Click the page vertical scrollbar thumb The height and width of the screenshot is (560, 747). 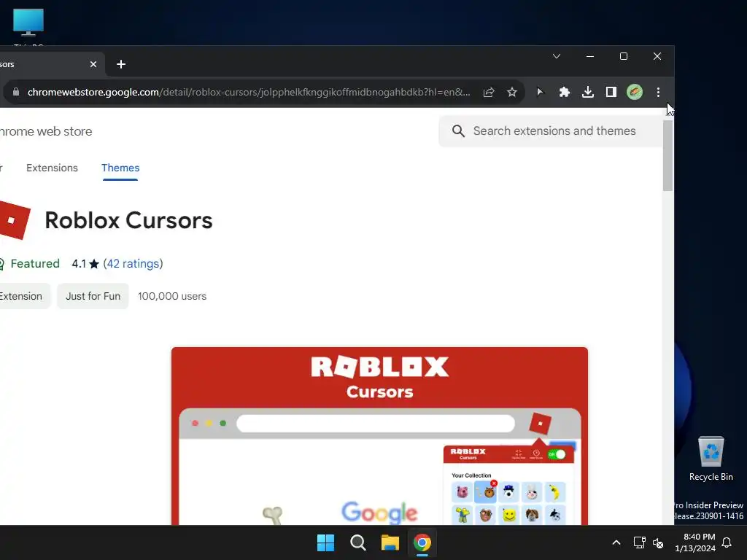point(668,156)
